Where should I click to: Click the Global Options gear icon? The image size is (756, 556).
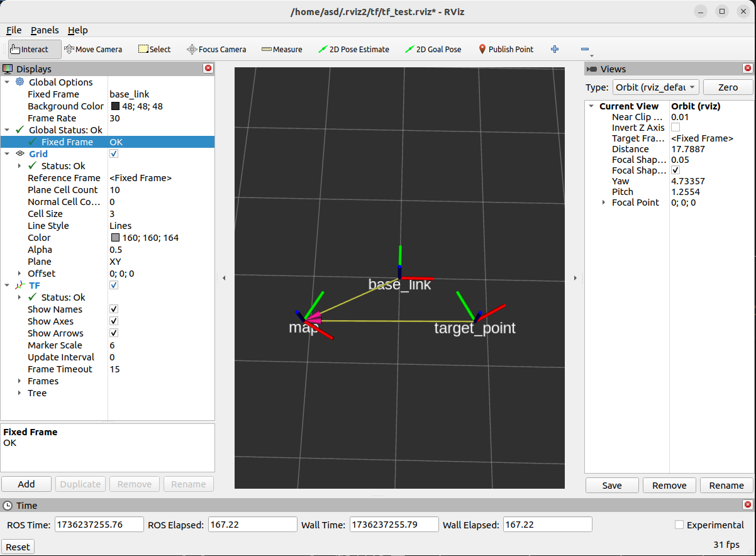click(x=19, y=82)
